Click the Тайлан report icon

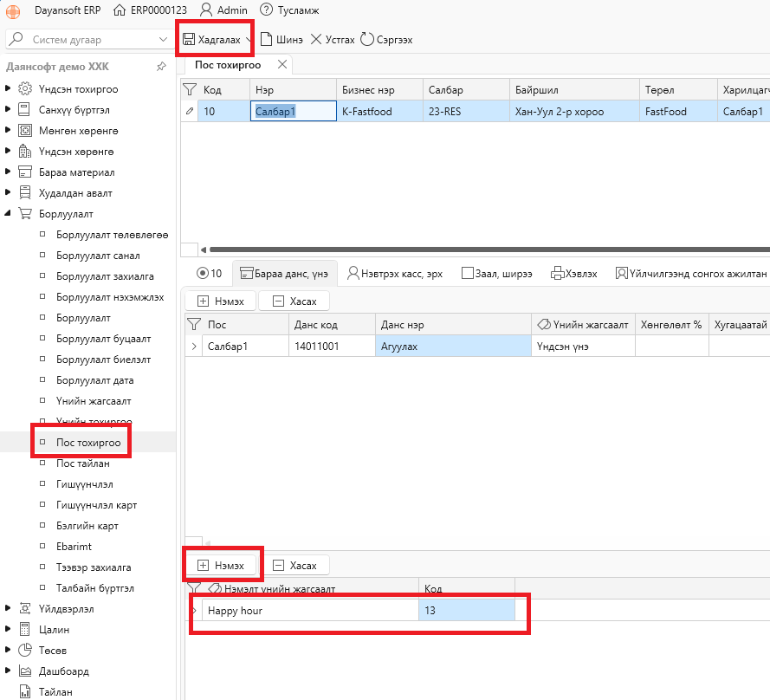[x=24, y=691]
